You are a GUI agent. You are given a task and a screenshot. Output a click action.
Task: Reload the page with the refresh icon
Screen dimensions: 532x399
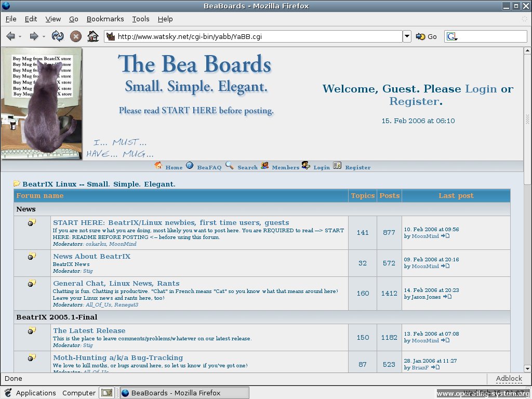click(58, 36)
